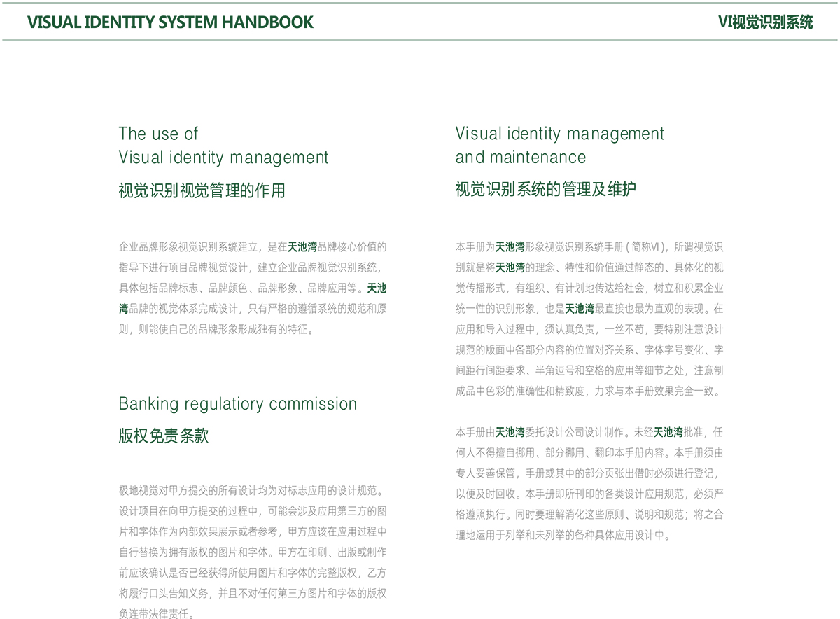Click the line starting "理地运用于列举和未列举"
The height and width of the screenshot is (619, 840).
click(563, 536)
